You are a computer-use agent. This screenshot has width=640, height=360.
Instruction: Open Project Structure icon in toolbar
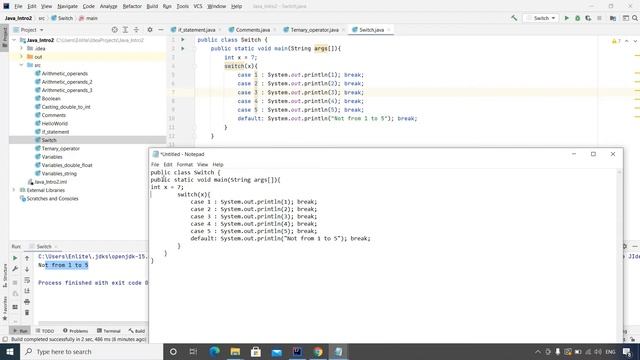click(613, 18)
